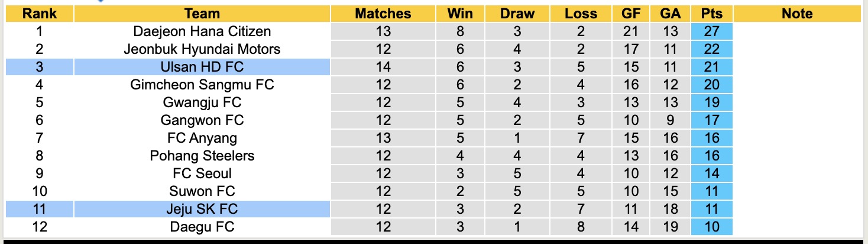The width and height of the screenshot is (868, 244).
Task: Click the Pts column header
Action: tap(712, 14)
